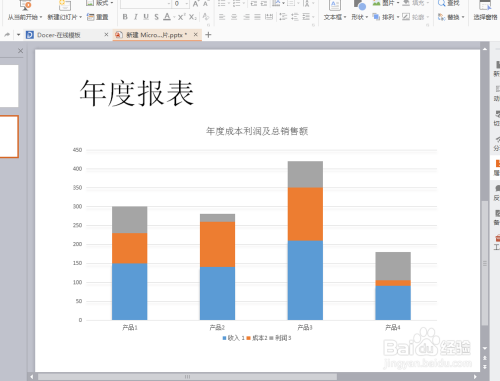Click the line spacing icon
Image resolution: width=500 pixels, height=381 pixels.
(x=283, y=17)
